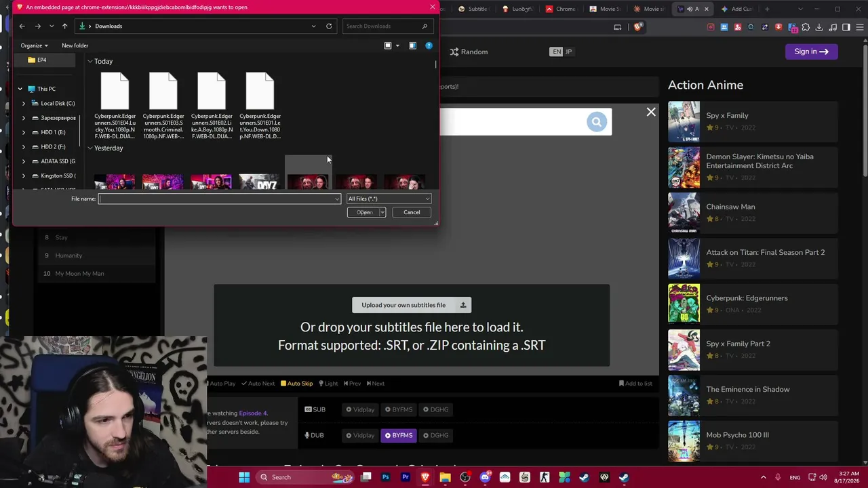Expand HDD 1 (E:) drive node
868x488 pixels.
[x=24, y=132]
